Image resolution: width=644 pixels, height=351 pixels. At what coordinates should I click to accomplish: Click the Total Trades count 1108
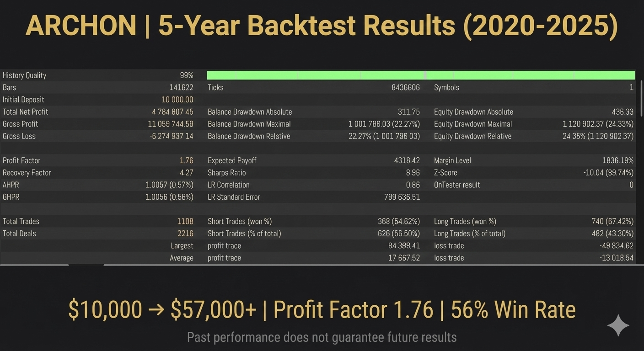click(x=185, y=222)
